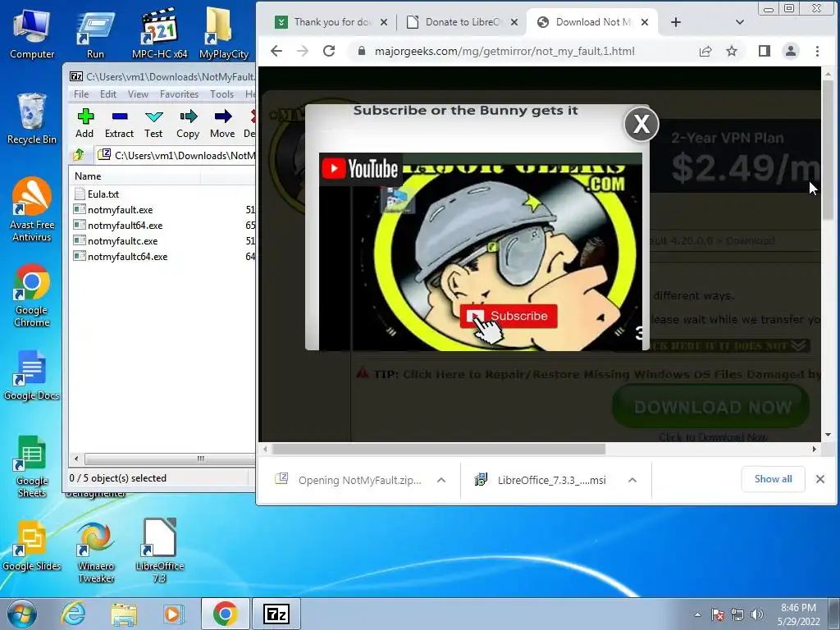Viewport: 840px width, 630px height.
Task: Open the File menu in 7-Zip
Action: [81, 94]
